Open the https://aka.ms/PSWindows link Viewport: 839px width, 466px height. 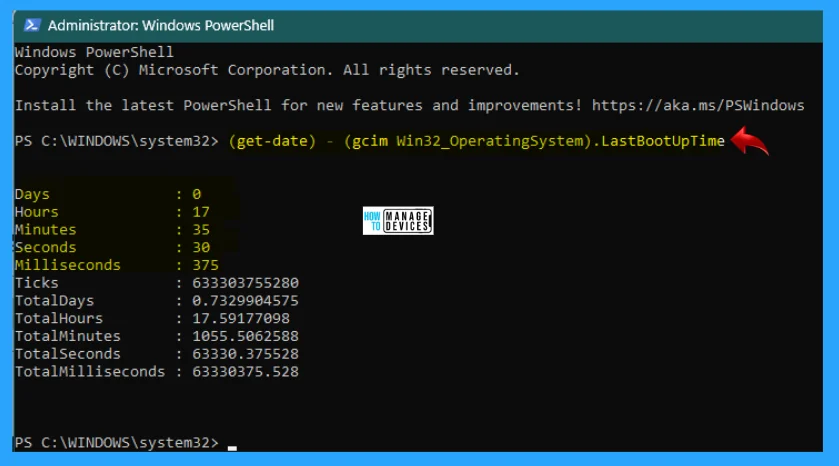point(698,105)
